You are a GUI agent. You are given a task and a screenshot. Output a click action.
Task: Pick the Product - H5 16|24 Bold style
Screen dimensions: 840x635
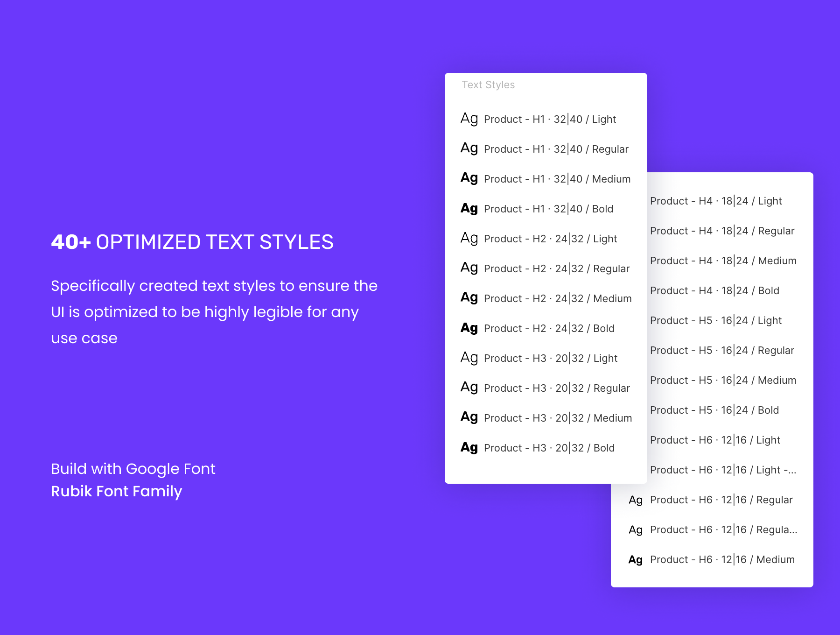(714, 410)
